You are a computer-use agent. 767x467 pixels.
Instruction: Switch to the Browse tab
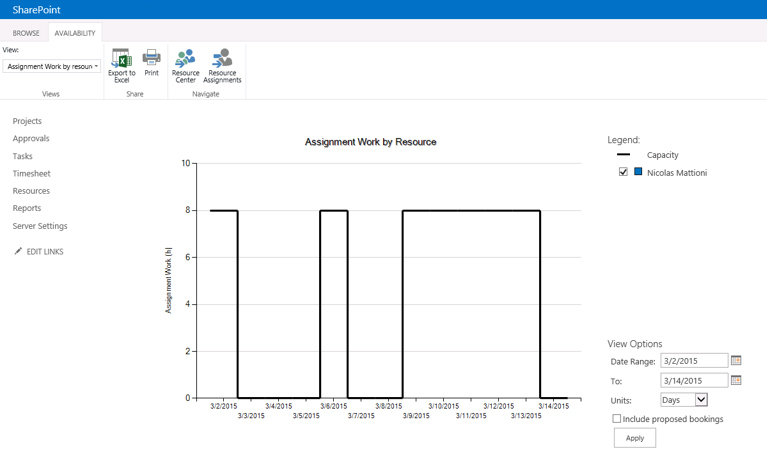coord(26,33)
